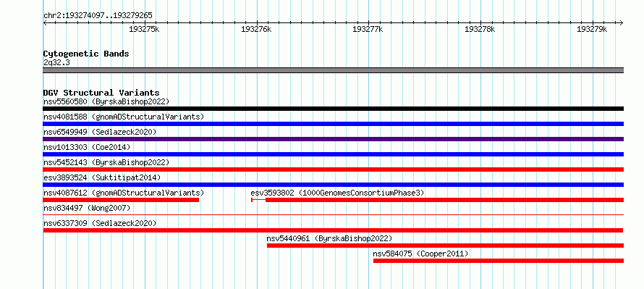
Task: Select the thin red nsv834497 line
Action: tap(333, 214)
